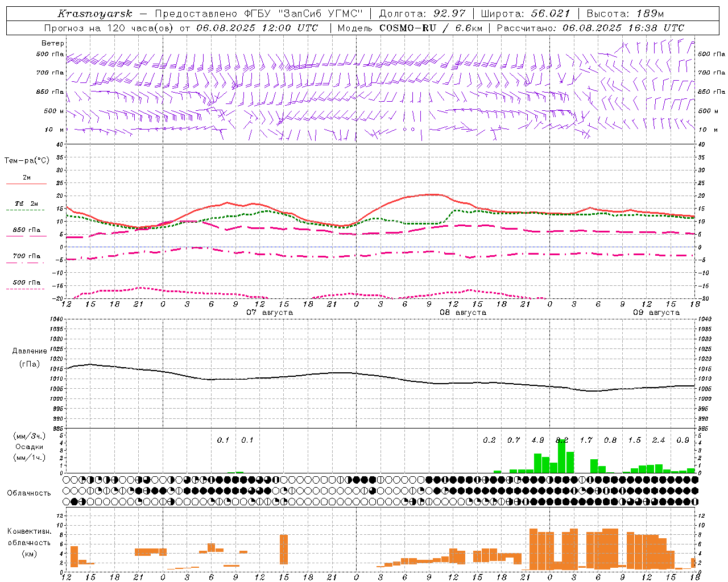
Task: Click the '700 гПа' temperature legend entry
Action: coord(27,256)
